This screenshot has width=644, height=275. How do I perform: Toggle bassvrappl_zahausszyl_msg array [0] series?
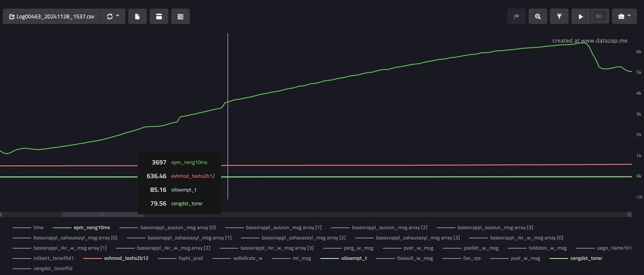tap(65, 238)
